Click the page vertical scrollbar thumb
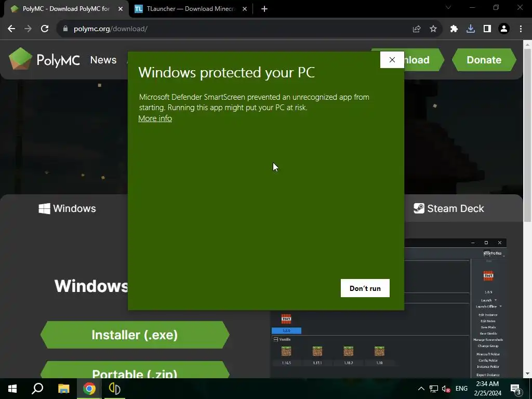This screenshot has width=532, height=399. 527,135
